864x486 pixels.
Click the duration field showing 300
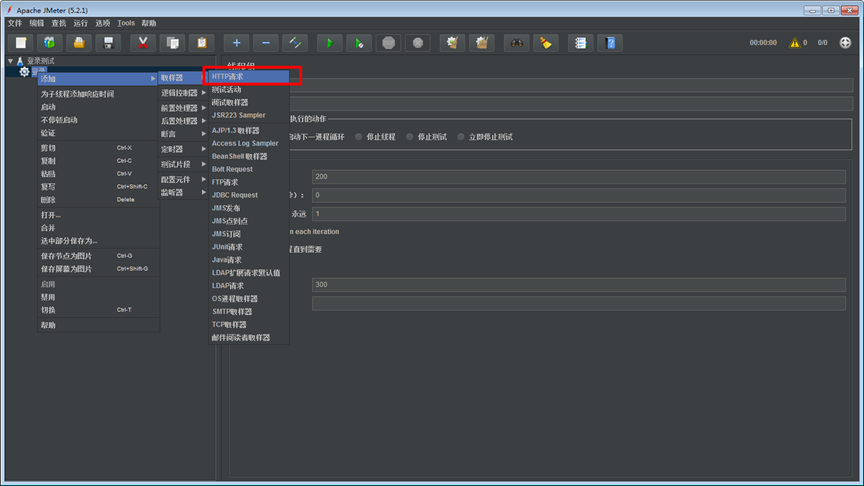579,284
